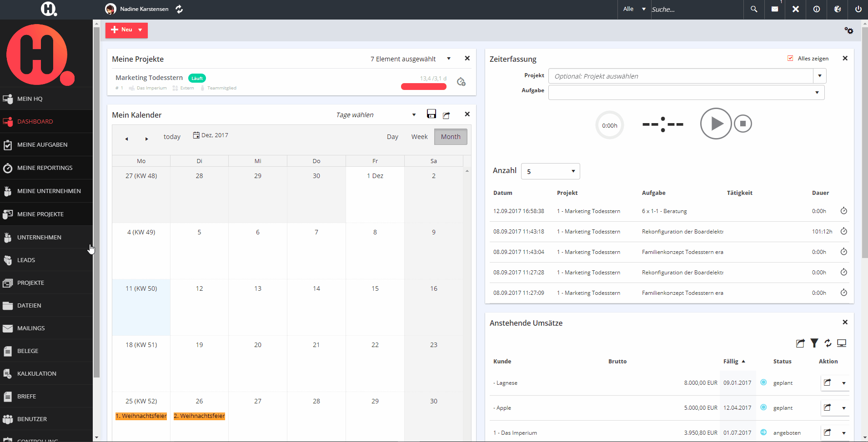The width and height of the screenshot is (868, 442).
Task: Toggle the Alles zeigen checkbox
Action: 790,58
